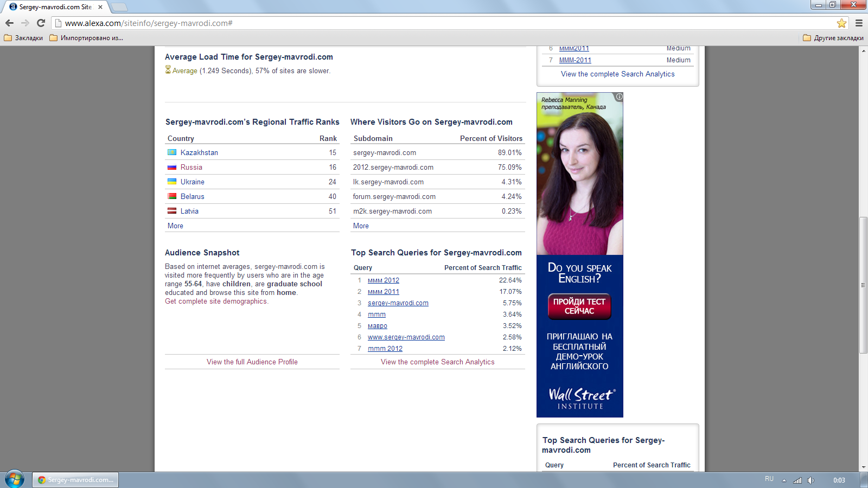Click the Kazakhstan flag icon
This screenshot has height=488, width=868.
pos(172,152)
